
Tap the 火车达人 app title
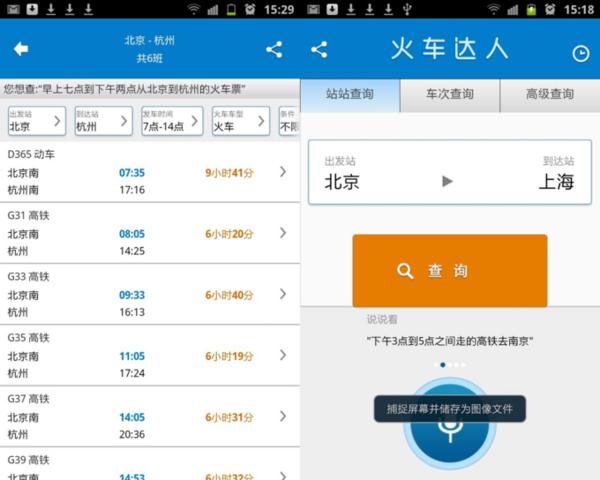coord(450,49)
